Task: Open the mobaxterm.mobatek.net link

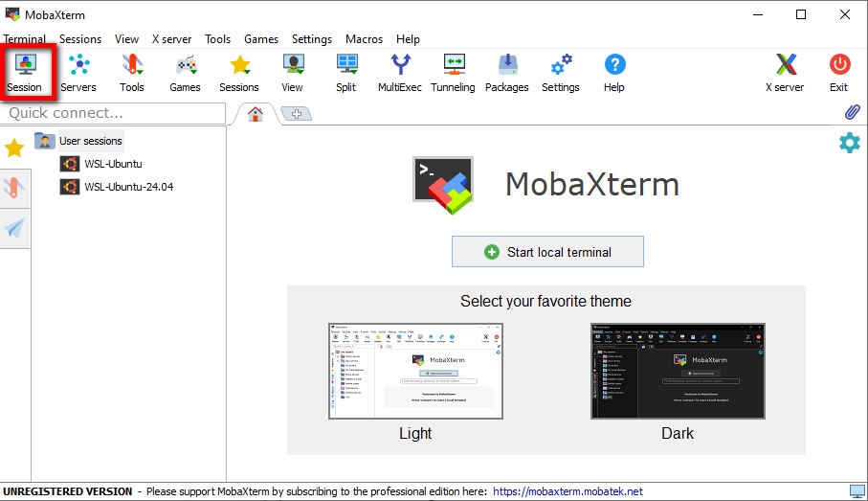Action: point(568,491)
